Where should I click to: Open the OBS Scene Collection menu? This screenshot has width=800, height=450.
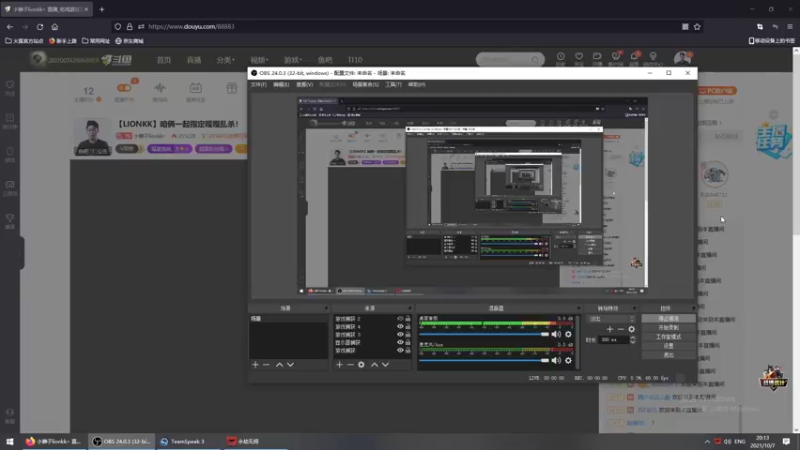coord(365,85)
